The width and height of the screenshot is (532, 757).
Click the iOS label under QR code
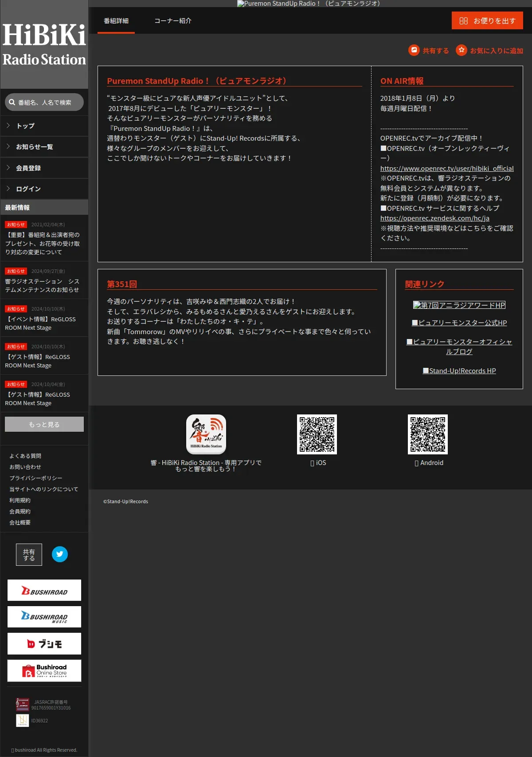[x=318, y=463]
